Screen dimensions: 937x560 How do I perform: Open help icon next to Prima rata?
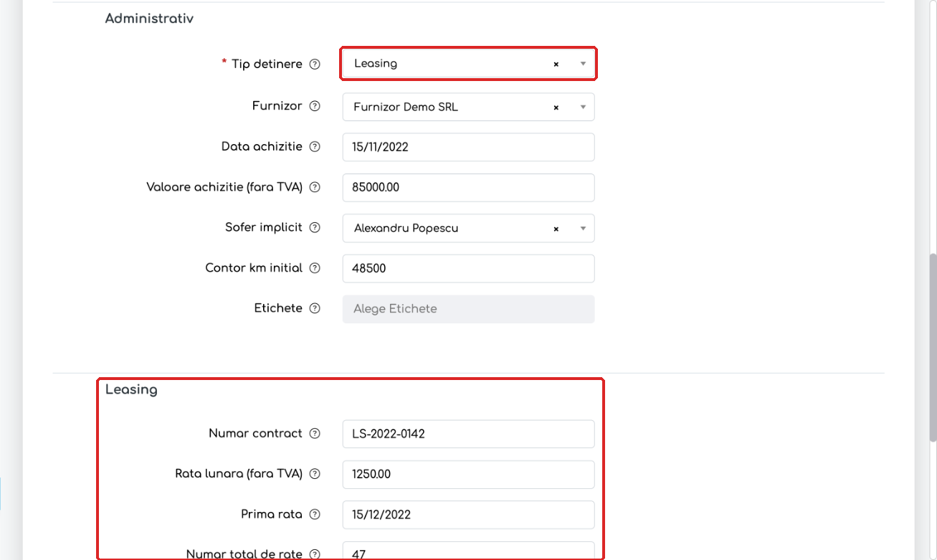(315, 515)
